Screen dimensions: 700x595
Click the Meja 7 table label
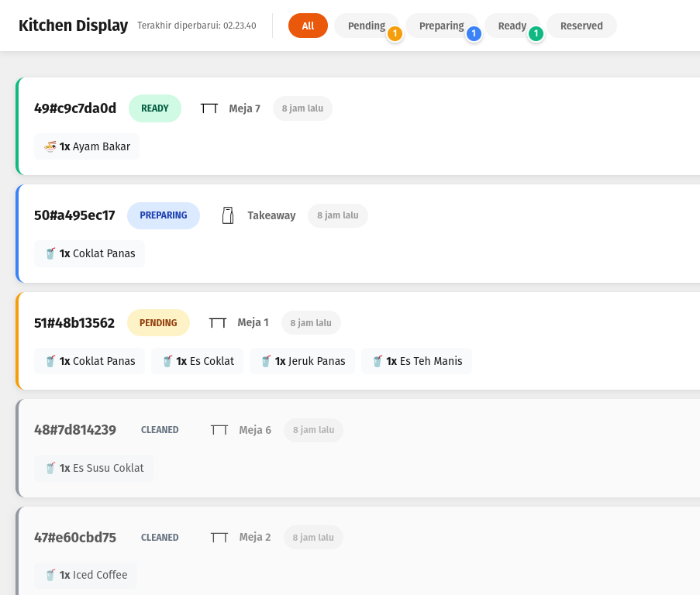(245, 108)
